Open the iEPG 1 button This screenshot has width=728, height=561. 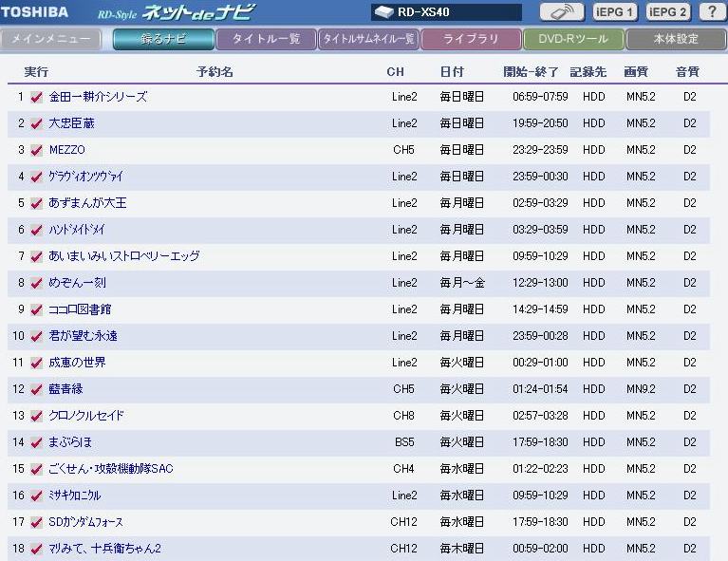pos(615,12)
